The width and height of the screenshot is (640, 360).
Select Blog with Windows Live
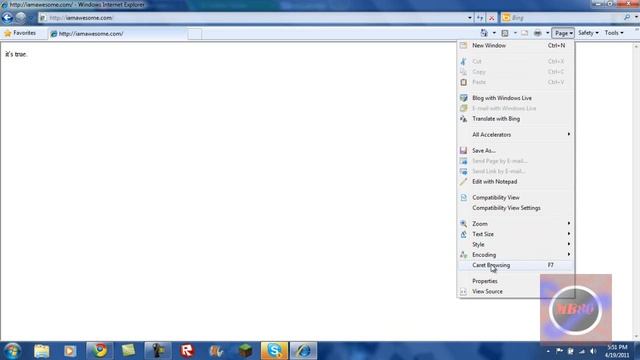click(x=516, y=98)
